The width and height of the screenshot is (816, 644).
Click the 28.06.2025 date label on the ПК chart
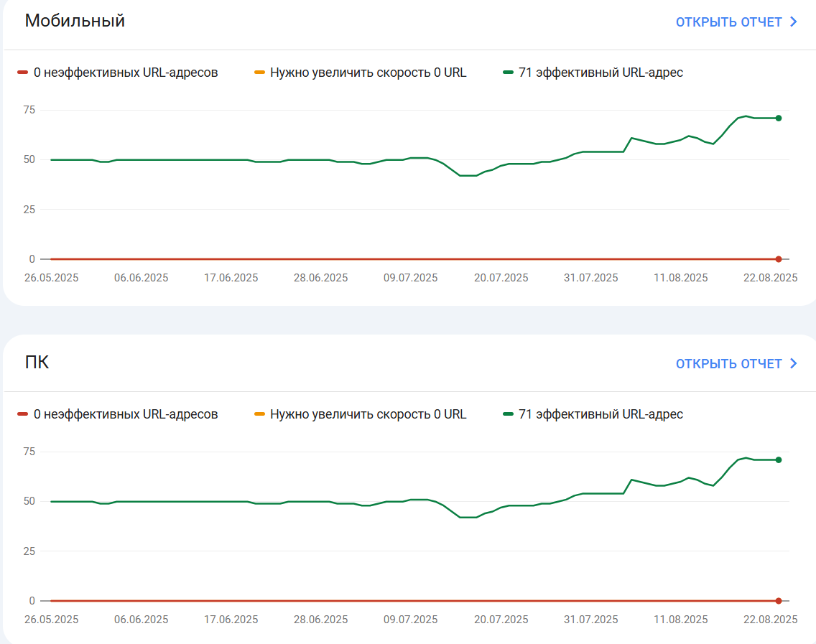pos(320,620)
